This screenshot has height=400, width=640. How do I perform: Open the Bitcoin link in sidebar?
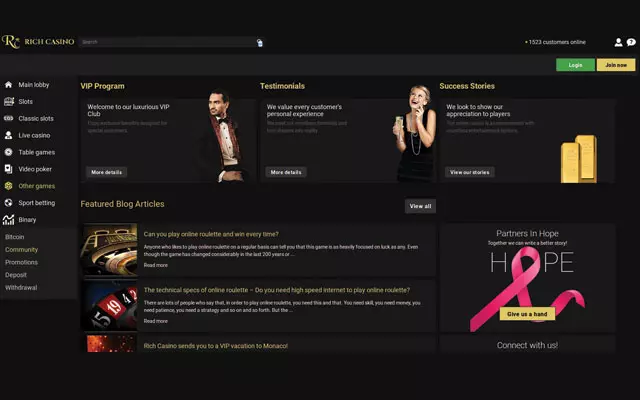coord(15,237)
